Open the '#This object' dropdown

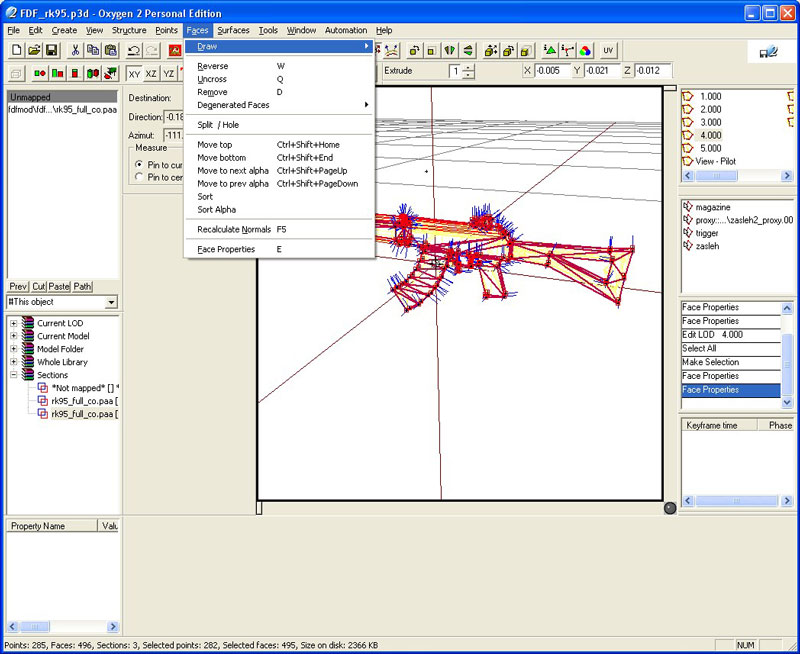(x=110, y=302)
